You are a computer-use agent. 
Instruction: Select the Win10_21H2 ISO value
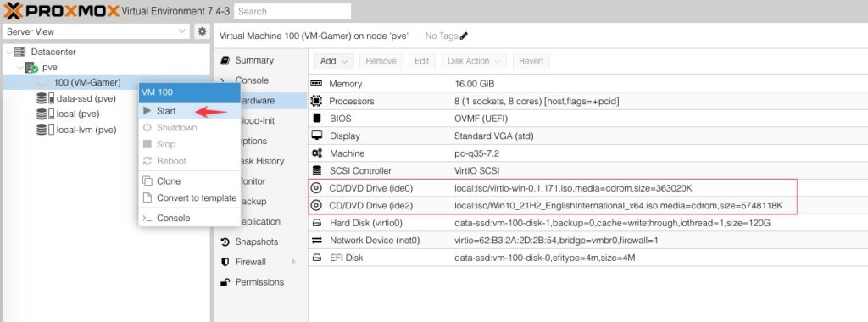pos(618,205)
